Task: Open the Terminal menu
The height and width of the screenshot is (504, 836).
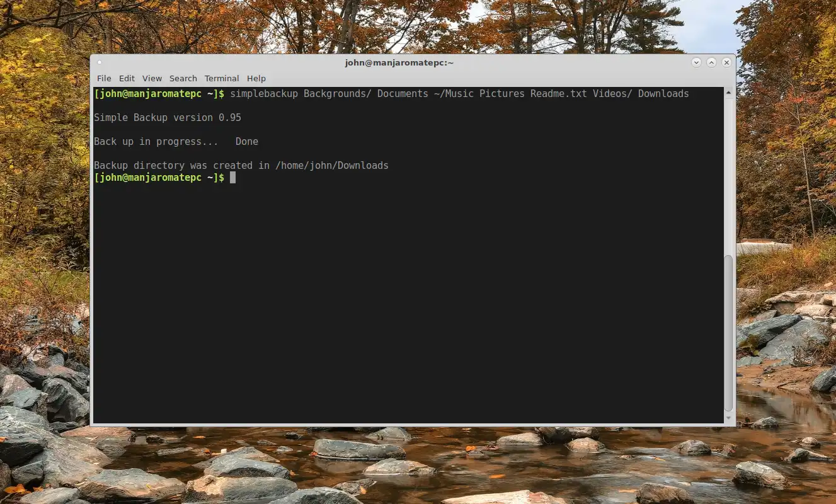Action: pyautogui.click(x=222, y=78)
